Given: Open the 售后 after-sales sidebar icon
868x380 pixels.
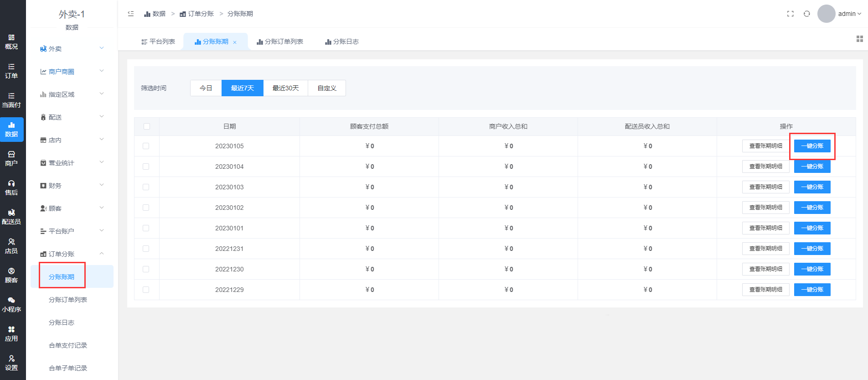Looking at the screenshot, I should (11, 188).
